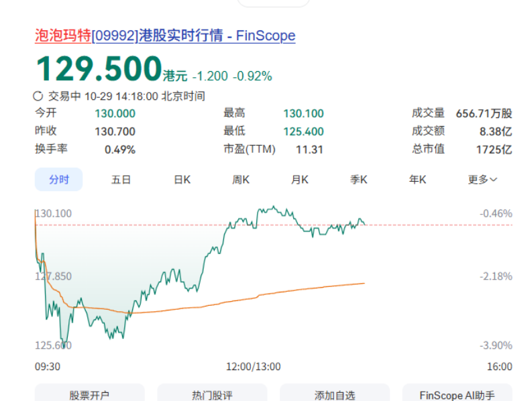532x401 pixels.
Task: Launch the FinScope AI助手 button
Action: point(457,394)
